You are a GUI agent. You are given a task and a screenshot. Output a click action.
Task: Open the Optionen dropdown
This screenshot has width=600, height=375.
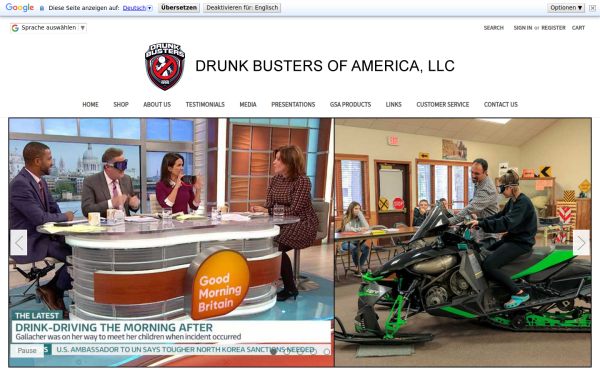pos(566,8)
